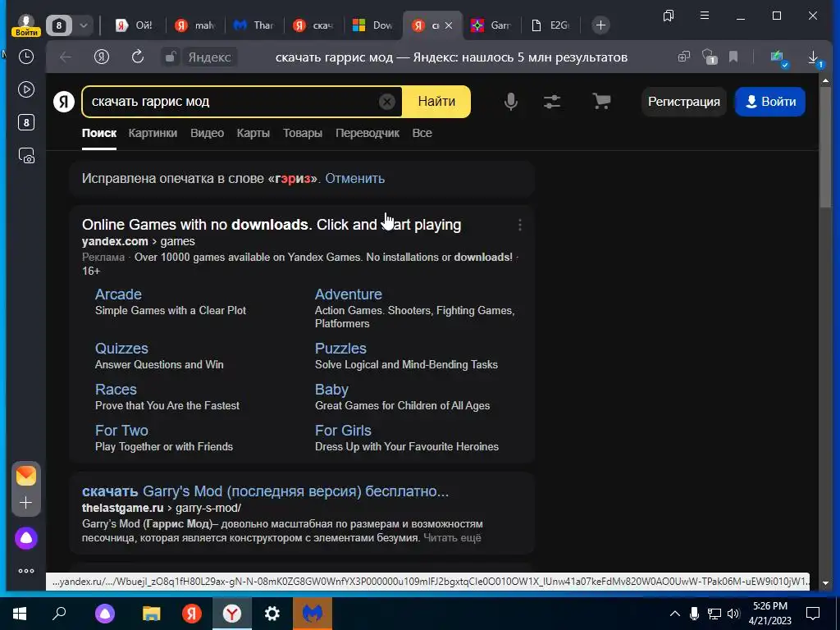Screen dimensions: 840x630
Task: Expand the tab group dropdown arrow
Action: (x=84, y=25)
